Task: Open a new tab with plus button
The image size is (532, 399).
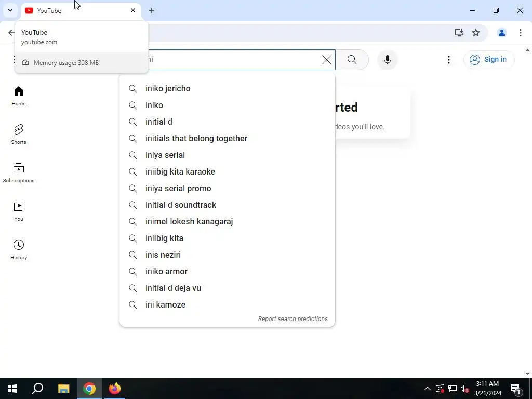Action: (x=152, y=10)
